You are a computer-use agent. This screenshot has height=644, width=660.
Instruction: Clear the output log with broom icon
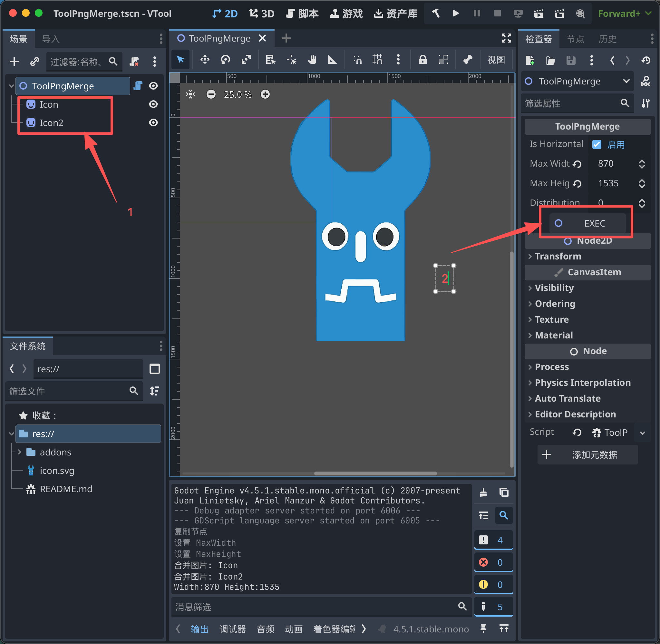click(x=483, y=492)
